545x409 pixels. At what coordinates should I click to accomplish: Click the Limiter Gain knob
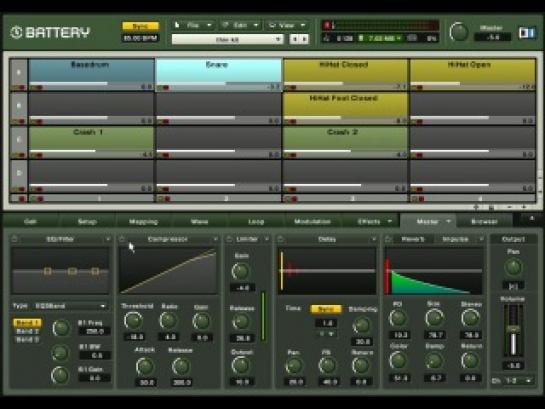(241, 271)
